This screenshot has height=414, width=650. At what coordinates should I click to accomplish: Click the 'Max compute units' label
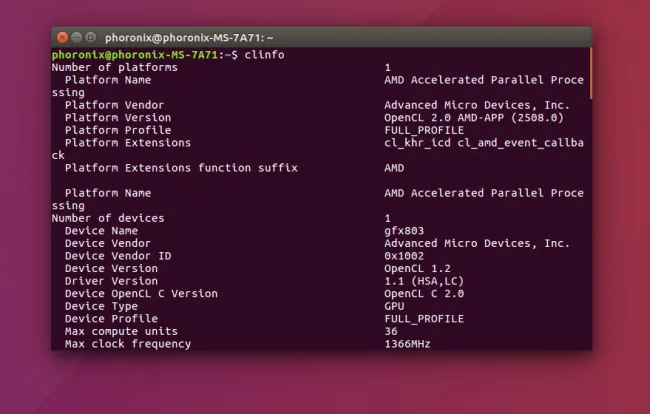(121, 331)
